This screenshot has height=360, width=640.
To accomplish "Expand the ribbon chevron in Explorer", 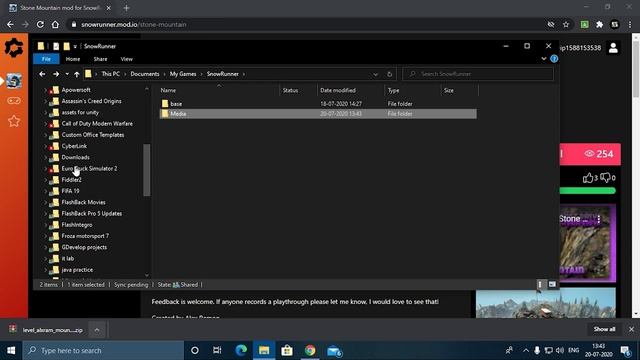I will [x=544, y=59].
